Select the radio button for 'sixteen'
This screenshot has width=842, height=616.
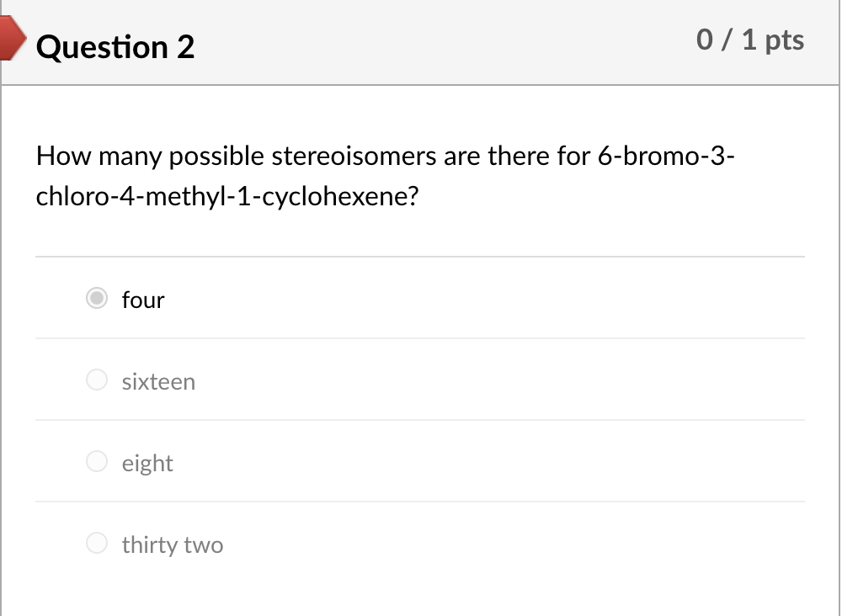97,380
